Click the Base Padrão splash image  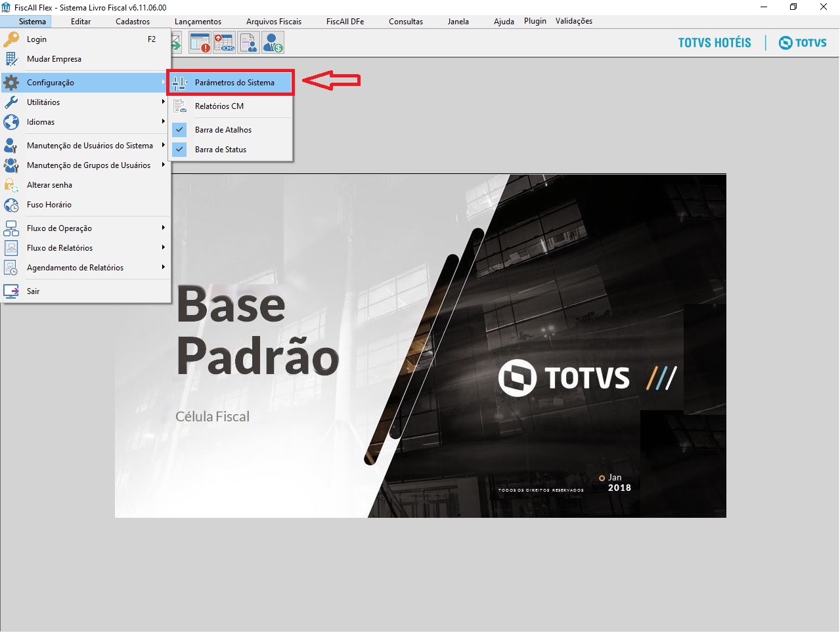click(x=420, y=346)
